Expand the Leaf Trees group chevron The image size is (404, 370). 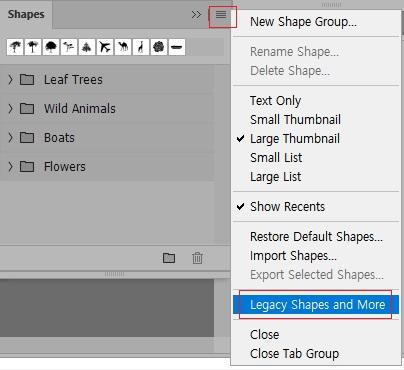[x=10, y=80]
